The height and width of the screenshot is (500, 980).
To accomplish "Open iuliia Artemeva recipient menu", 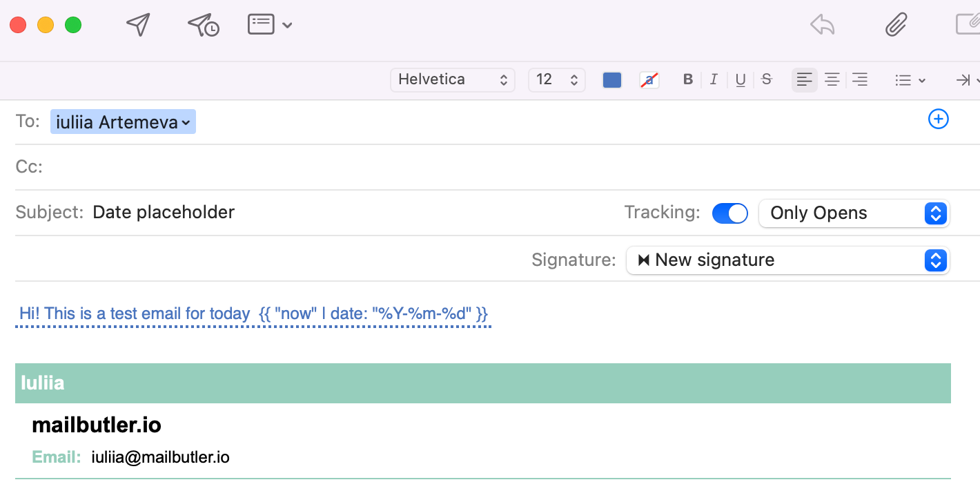I will 123,122.
